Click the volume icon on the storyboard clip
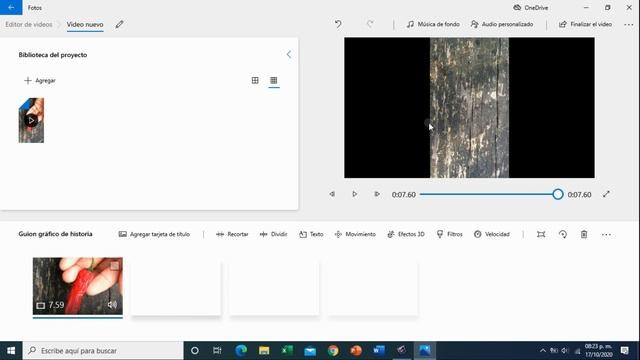Screen dimensions: 640x360 (112, 305)
